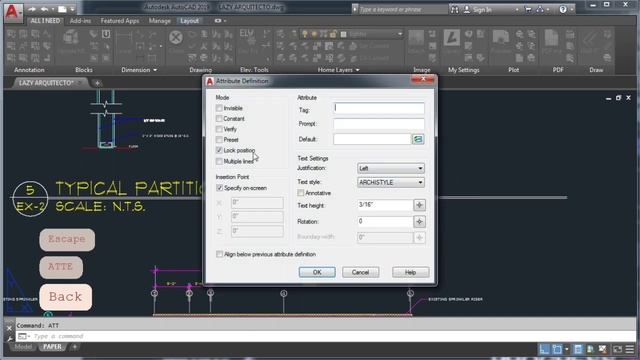Uncheck Specify on-screen checkbox
This screenshot has height=360, width=640.
219,188
